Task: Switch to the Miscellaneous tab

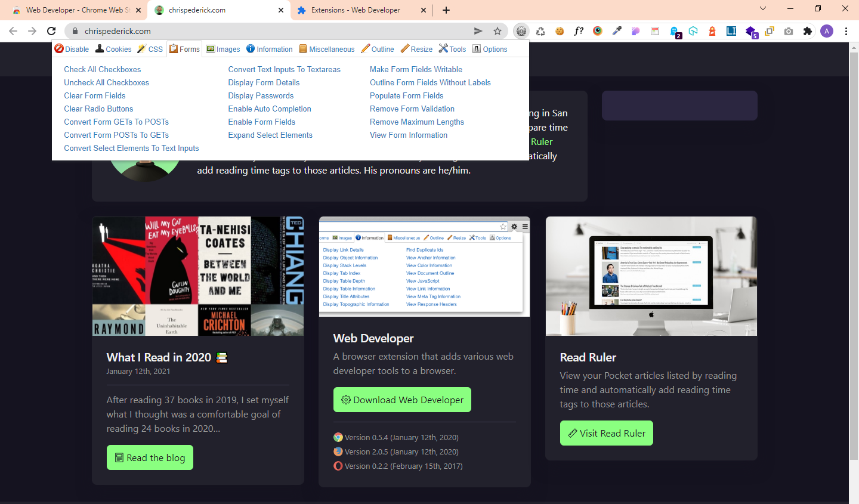Action: [x=326, y=50]
